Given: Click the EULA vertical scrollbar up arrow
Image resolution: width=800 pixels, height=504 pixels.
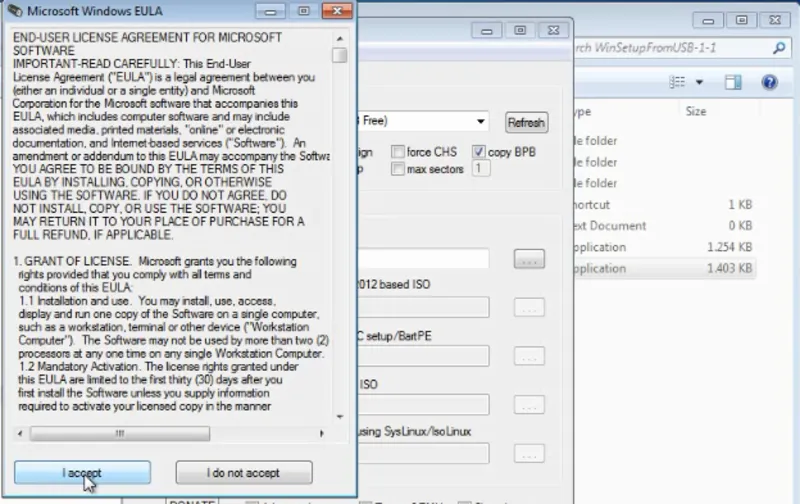Looking at the screenshot, I should tap(340, 39).
